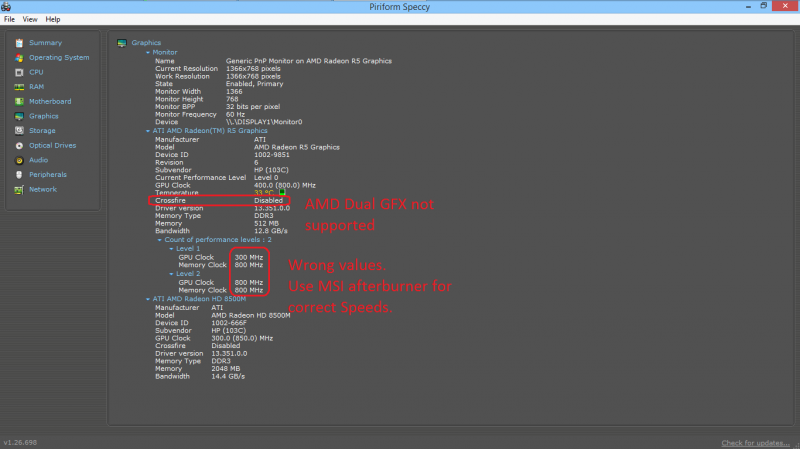Open the Summary section icon
The image size is (800, 449).
(x=19, y=43)
